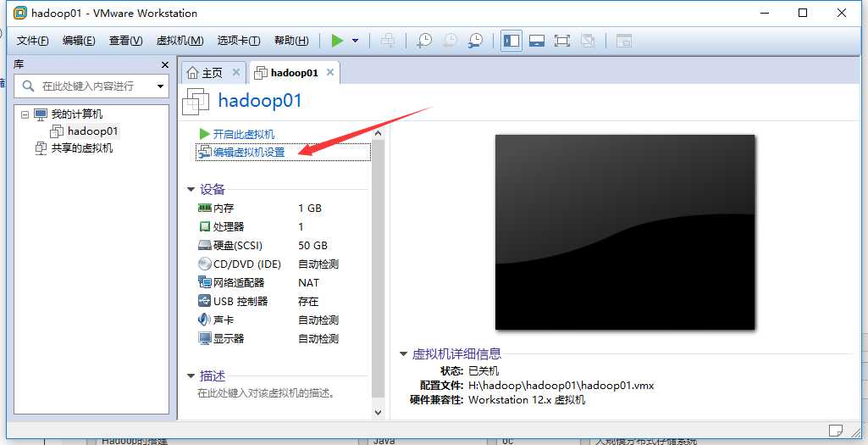868x445 pixels.
Task: Open the 文件(F) menu
Action: [x=33, y=41]
